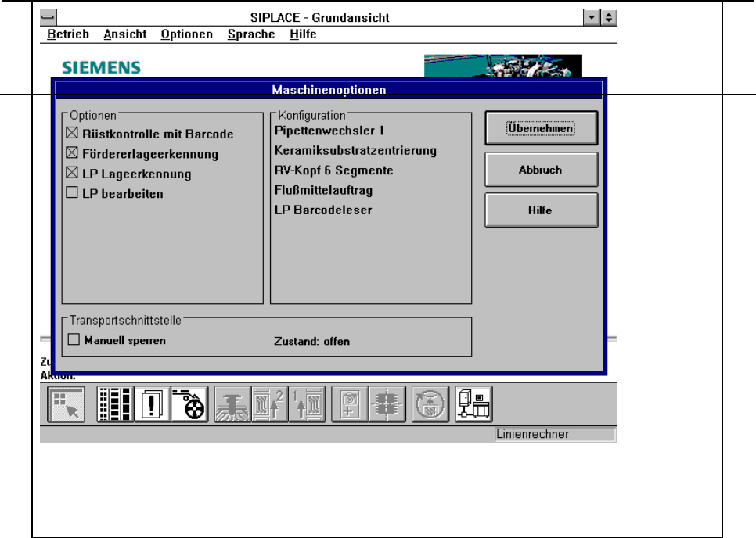The height and width of the screenshot is (538, 756).
Task: Click the conveyor icon numbered 2
Action: point(270,404)
